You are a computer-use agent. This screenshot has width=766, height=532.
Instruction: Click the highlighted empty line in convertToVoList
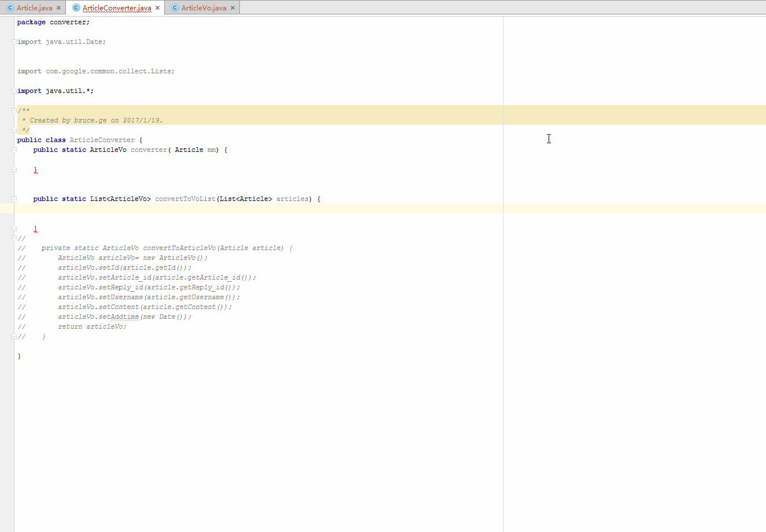pyautogui.click(x=173, y=208)
